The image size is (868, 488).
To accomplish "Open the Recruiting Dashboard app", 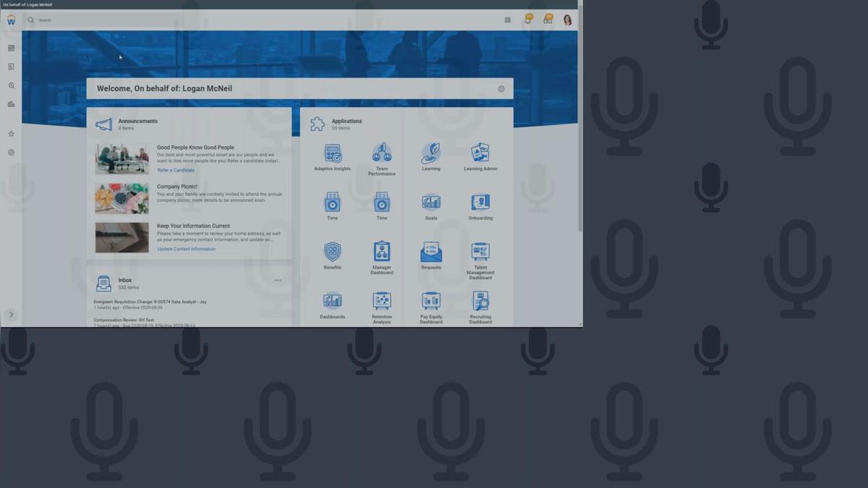I will pos(480,300).
